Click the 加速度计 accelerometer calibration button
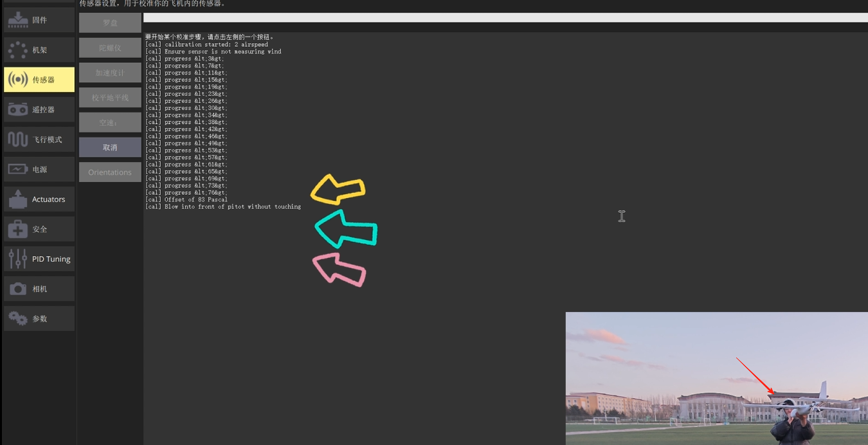 tap(110, 73)
